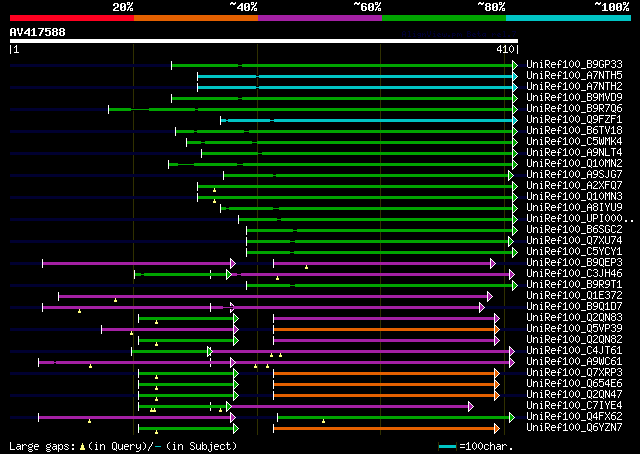Image resolution: width=640 pixels, height=454 pixels.
Task: Open hit UniRef100_B9GP33
Action: click(574, 65)
